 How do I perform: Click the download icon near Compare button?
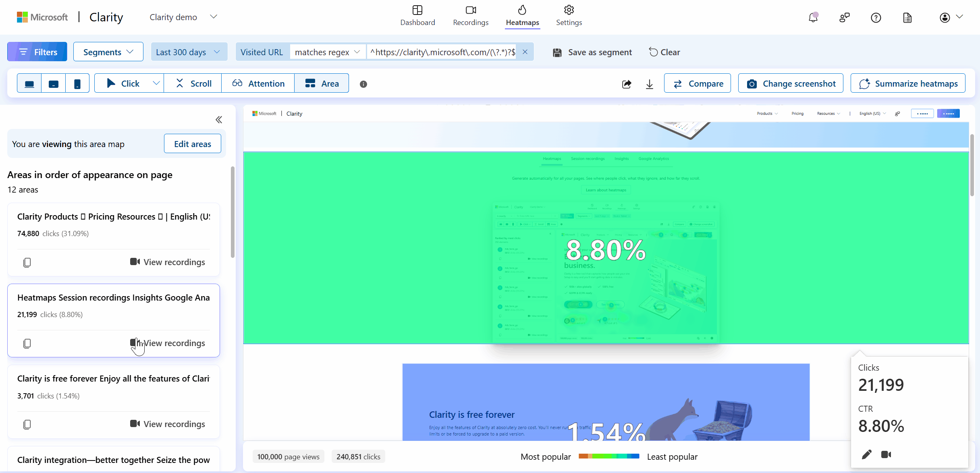650,83
